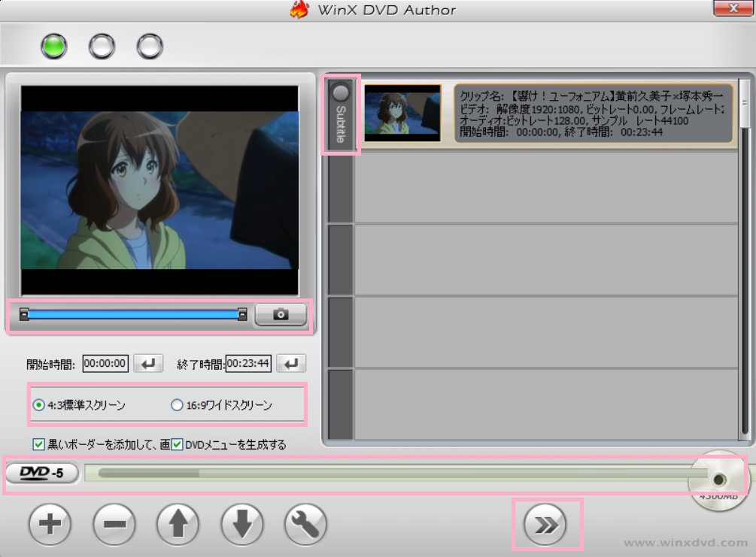
Task: Click the right trim handle of the timeline
Action: click(x=242, y=315)
